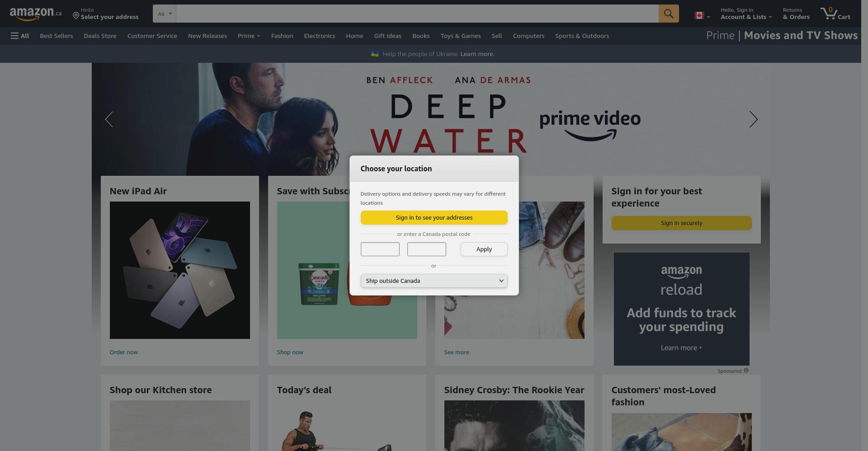Click the previous banner arrow
The width and height of the screenshot is (868, 451).
pos(109,119)
